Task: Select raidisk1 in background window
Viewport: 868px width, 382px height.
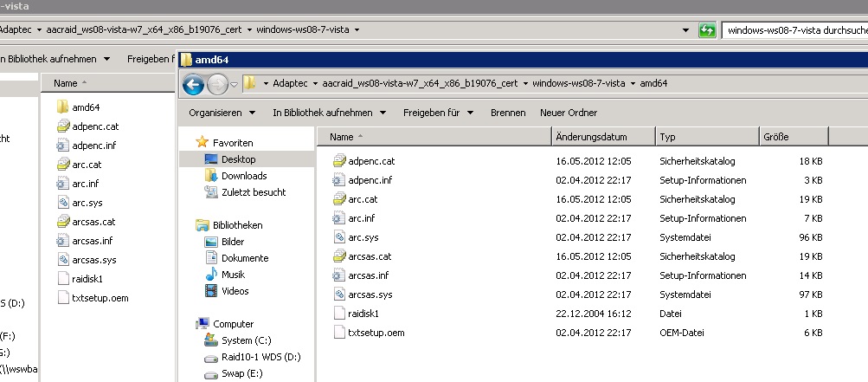Action: [87, 279]
